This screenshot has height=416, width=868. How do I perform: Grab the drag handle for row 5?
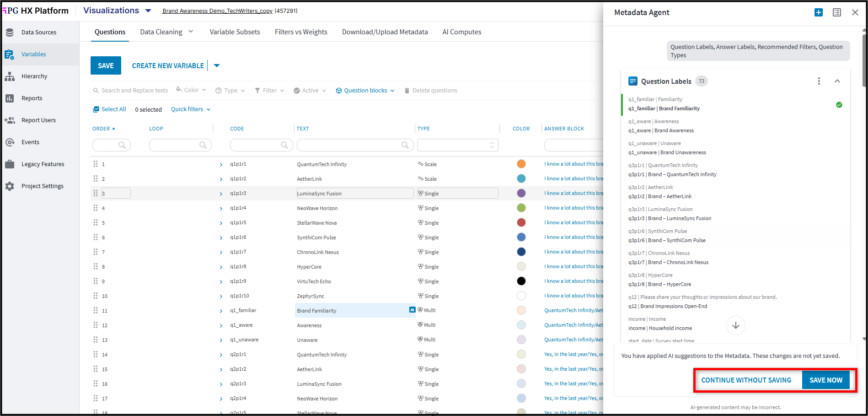click(x=96, y=222)
